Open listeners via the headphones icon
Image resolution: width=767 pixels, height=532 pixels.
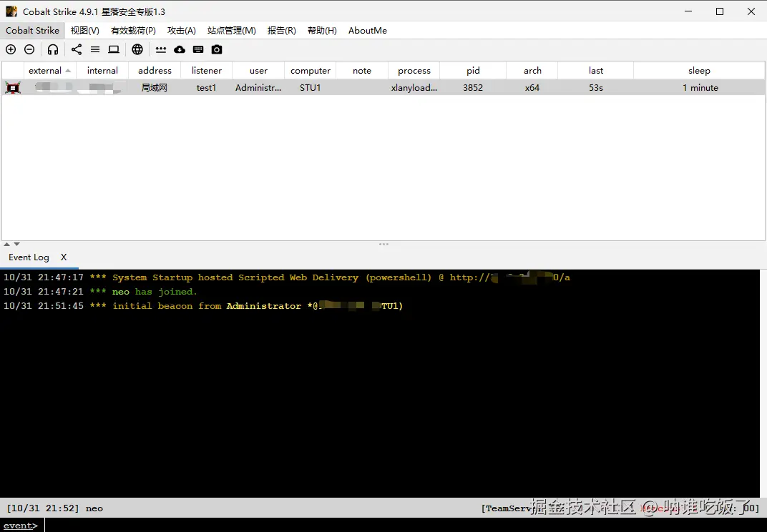point(53,49)
